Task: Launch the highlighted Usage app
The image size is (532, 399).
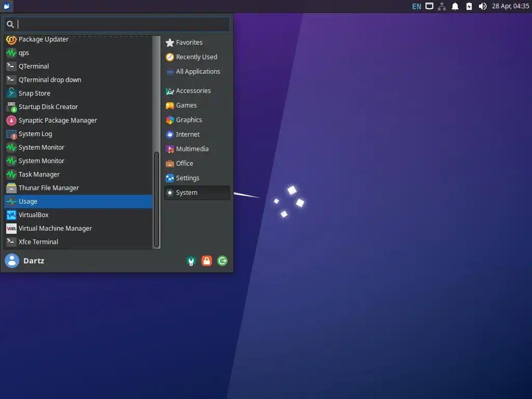Action: (x=78, y=202)
